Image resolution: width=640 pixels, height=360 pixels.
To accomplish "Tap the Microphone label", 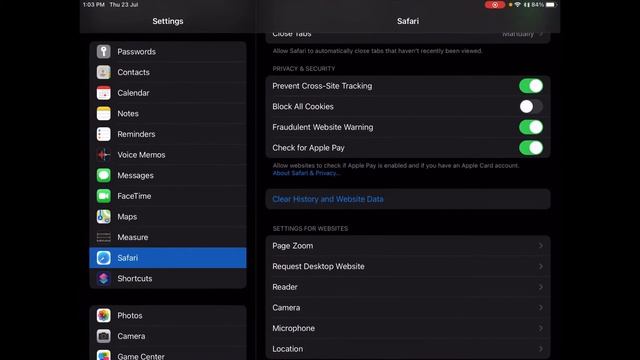I will tap(293, 328).
